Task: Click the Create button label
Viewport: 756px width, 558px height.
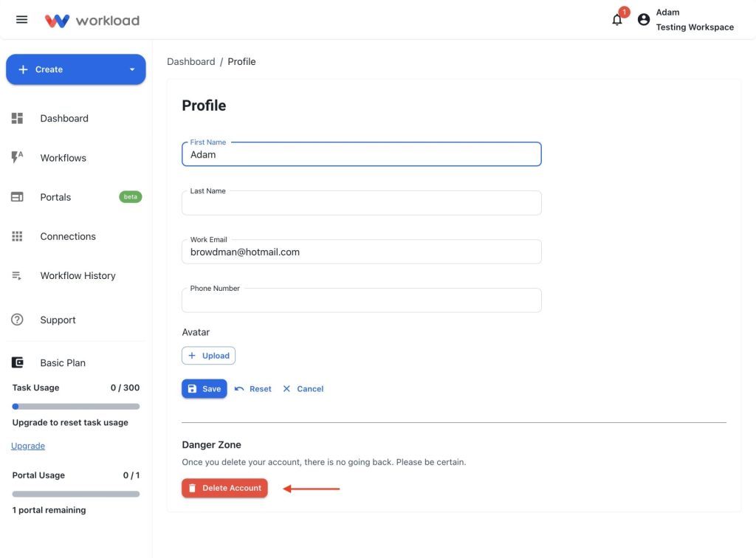Action: pyautogui.click(x=49, y=69)
